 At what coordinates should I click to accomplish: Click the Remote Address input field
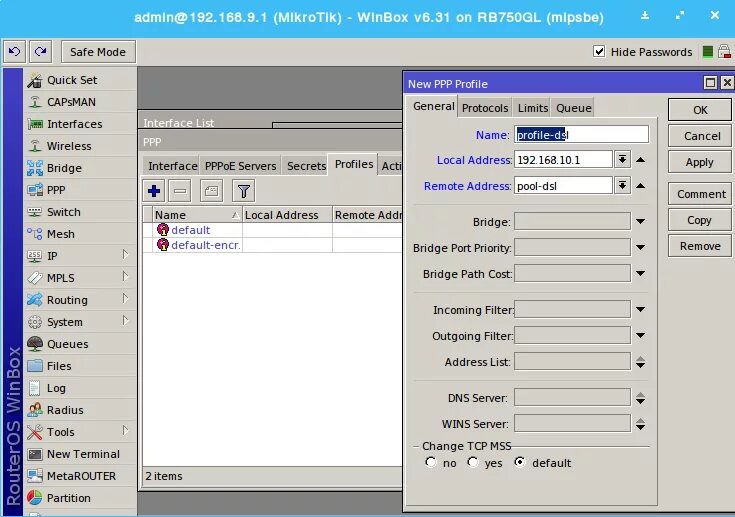click(563, 186)
